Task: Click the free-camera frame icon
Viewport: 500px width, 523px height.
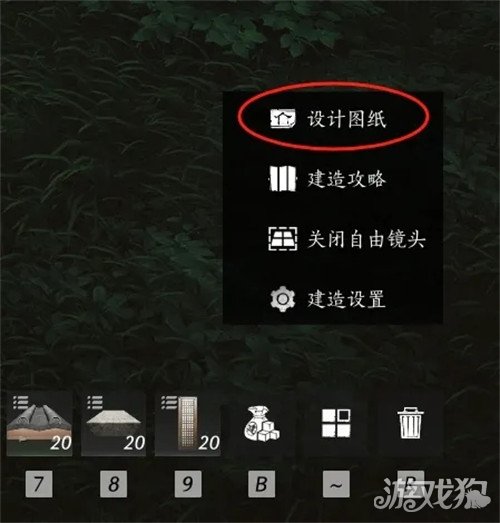Action: (283, 239)
